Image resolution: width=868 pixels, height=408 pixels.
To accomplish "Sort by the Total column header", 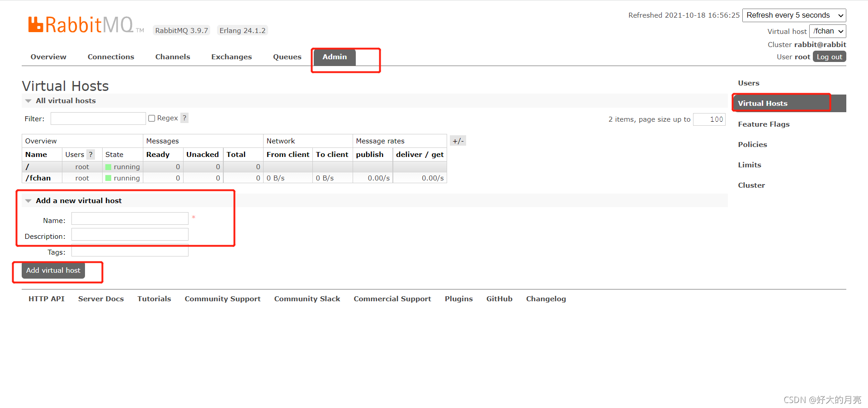I will [x=236, y=155].
